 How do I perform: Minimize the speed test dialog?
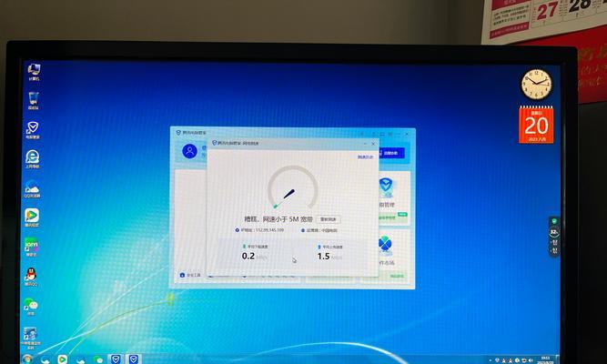365,144
